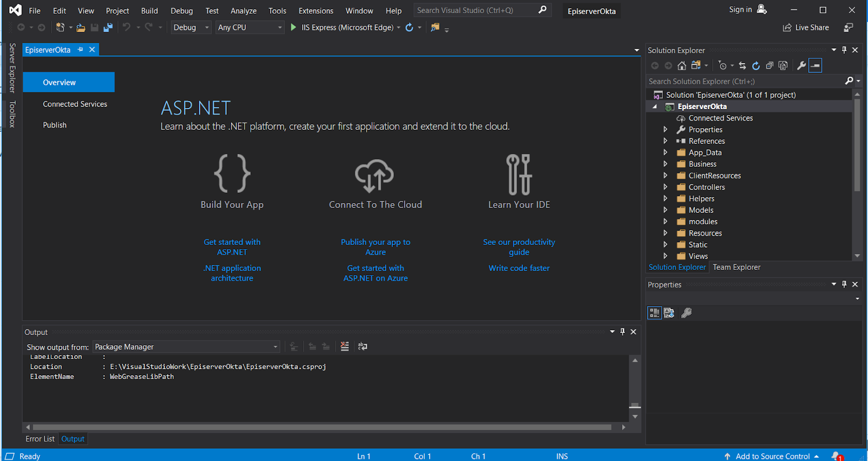Viewport: 868px width, 461px height.
Task: Toggle word wrap in Output panel
Action: click(x=363, y=346)
